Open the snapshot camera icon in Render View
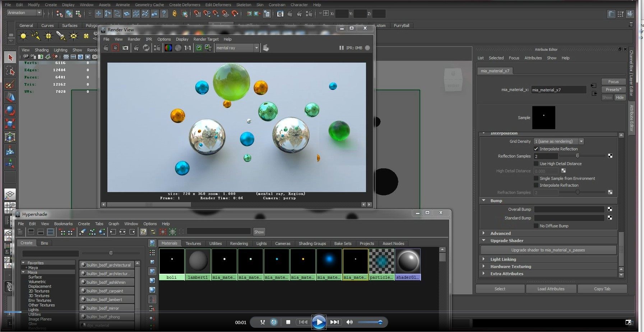 coord(125,47)
